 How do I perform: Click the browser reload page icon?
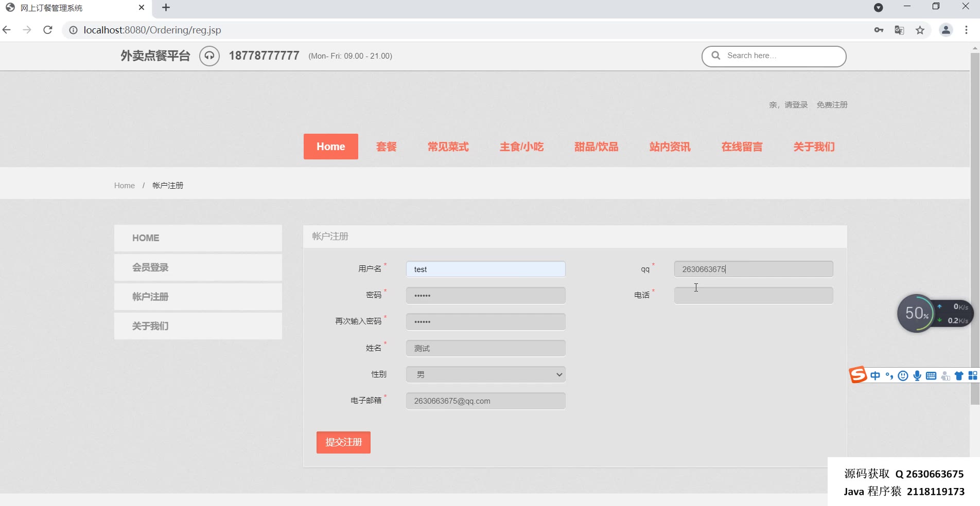tap(48, 30)
